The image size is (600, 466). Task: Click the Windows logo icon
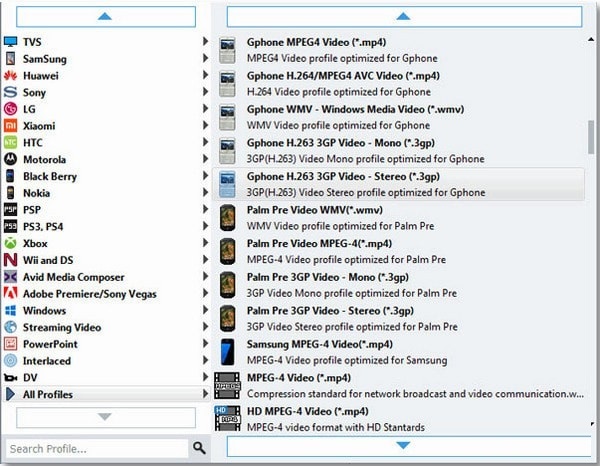coord(10,310)
